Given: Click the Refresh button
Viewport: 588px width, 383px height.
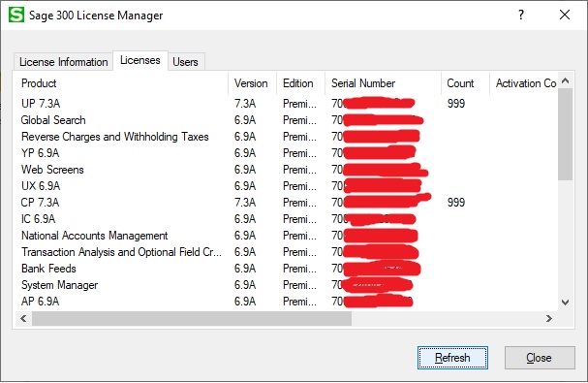Looking at the screenshot, I should [x=452, y=358].
